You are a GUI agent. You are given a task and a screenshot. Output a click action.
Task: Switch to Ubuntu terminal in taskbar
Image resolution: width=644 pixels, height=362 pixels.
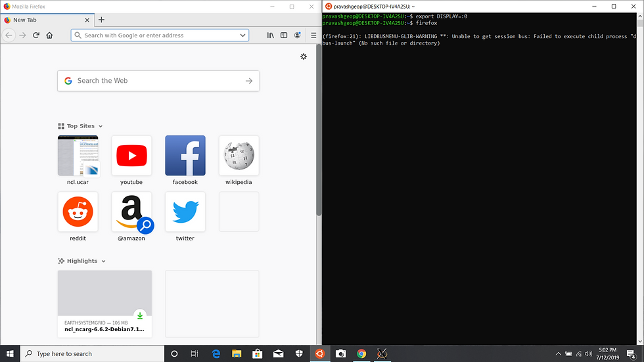click(x=320, y=354)
